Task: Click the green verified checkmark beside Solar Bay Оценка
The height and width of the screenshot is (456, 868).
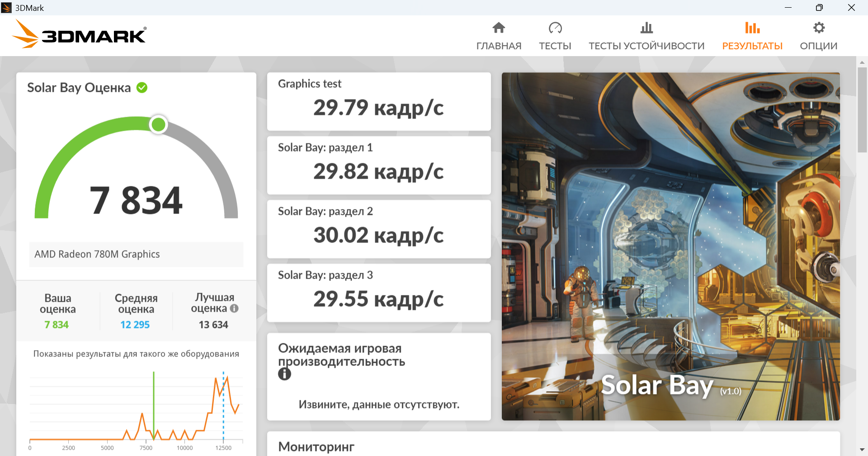Action: click(142, 87)
